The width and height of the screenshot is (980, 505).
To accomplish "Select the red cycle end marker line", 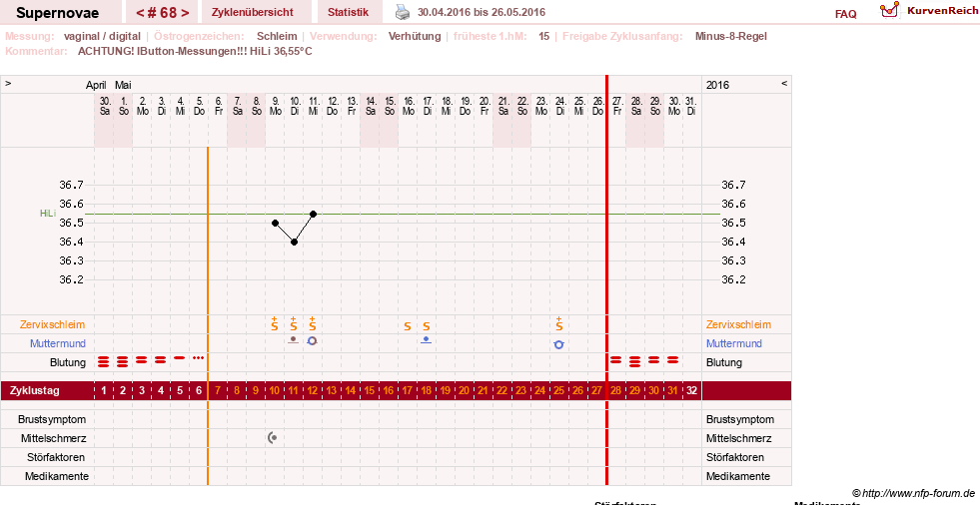I will pyautogui.click(x=606, y=279).
